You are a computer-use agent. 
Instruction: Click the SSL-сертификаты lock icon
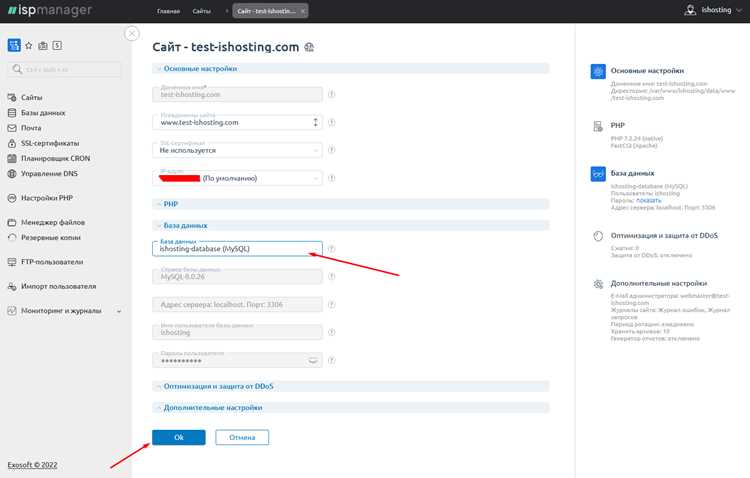12,143
